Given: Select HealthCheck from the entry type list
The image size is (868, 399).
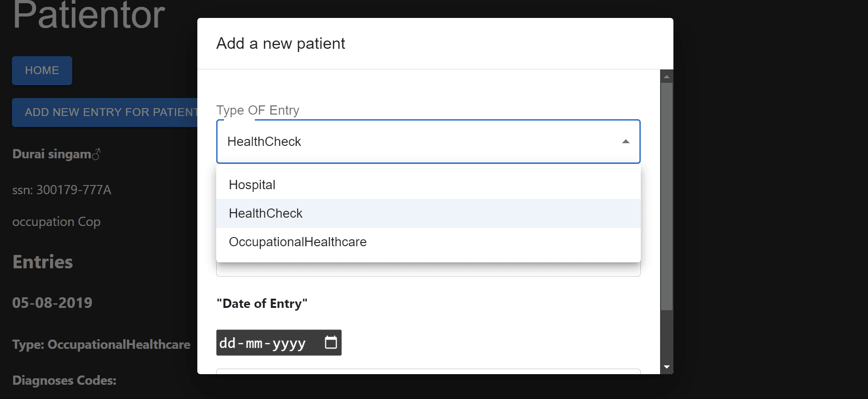Looking at the screenshot, I should [x=265, y=213].
